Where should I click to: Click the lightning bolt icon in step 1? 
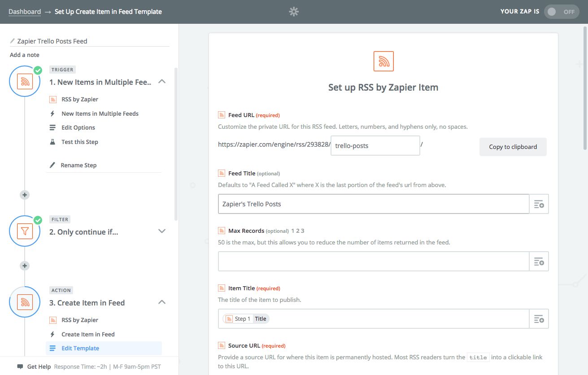(x=52, y=113)
